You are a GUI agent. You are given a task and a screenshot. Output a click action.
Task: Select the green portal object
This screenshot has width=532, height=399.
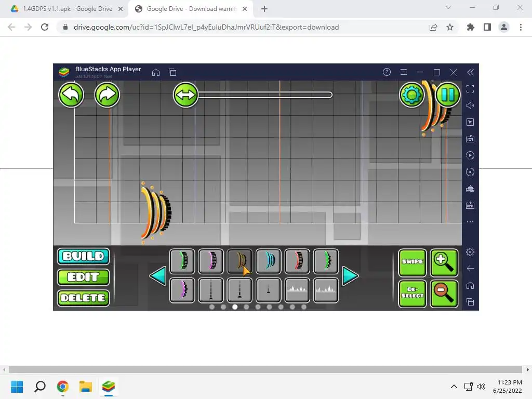tap(182, 261)
